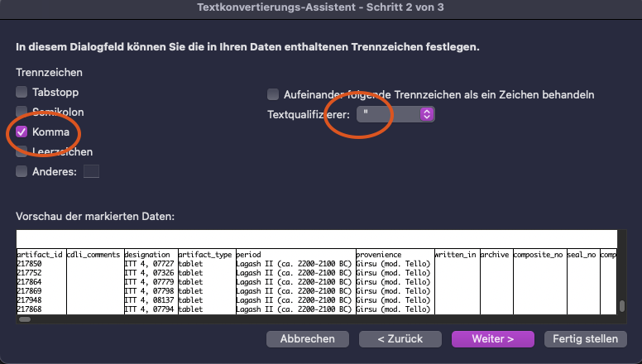Click the preview cell 217864

29,282
